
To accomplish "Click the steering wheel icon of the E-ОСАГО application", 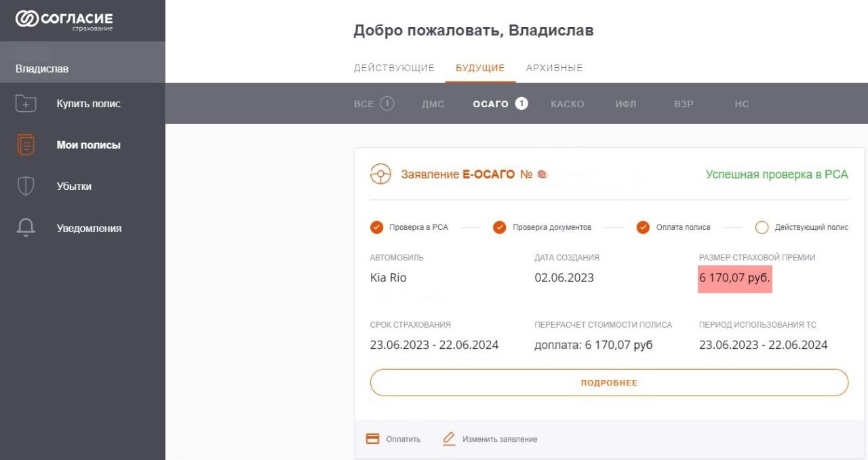I will 380,174.
